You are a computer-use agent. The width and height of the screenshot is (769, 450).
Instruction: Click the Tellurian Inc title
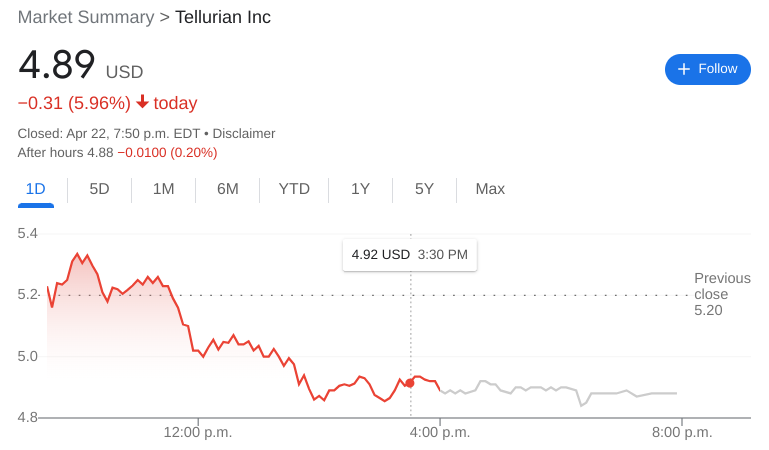click(222, 17)
